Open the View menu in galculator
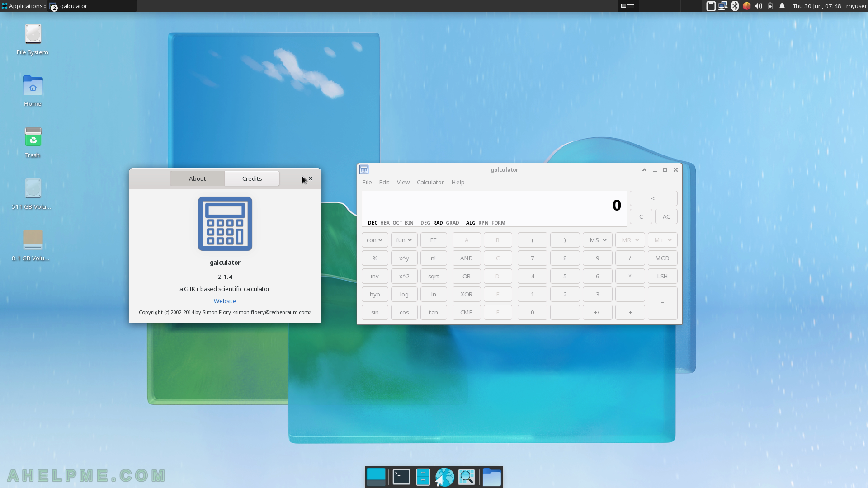The image size is (868, 488). (x=403, y=182)
